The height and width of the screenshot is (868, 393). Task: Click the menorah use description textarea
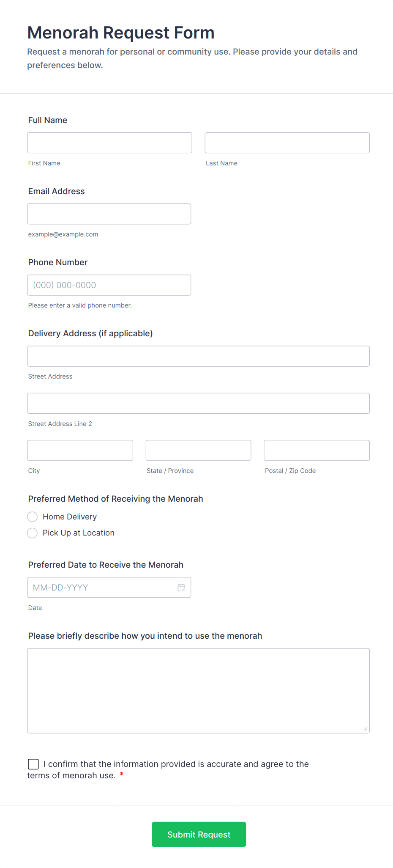pos(198,690)
